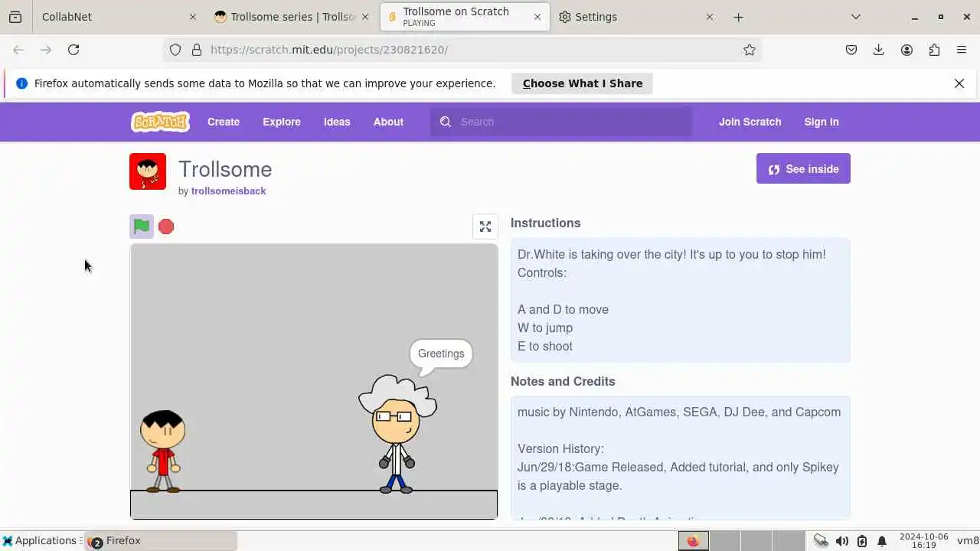Image resolution: width=980 pixels, height=551 pixels.
Task: Click the boy character on the stage
Action: click(163, 452)
